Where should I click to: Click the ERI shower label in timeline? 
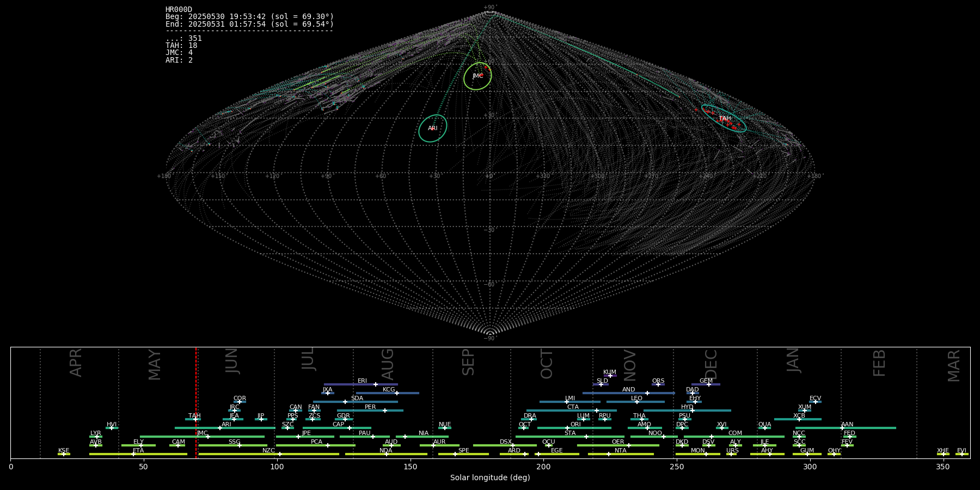pos(362,381)
